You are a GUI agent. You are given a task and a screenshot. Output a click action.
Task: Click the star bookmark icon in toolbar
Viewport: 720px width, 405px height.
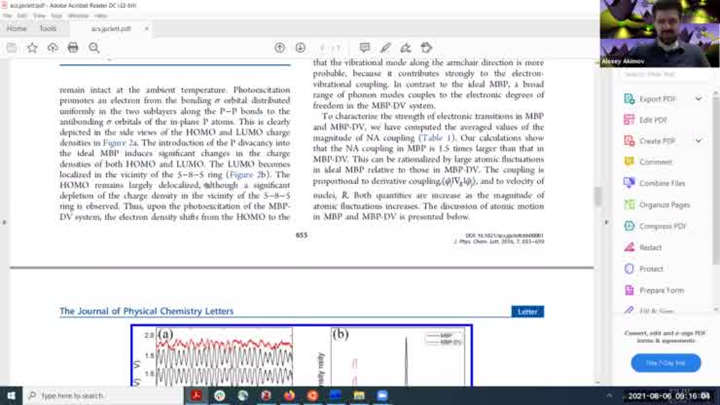pyautogui.click(x=32, y=47)
